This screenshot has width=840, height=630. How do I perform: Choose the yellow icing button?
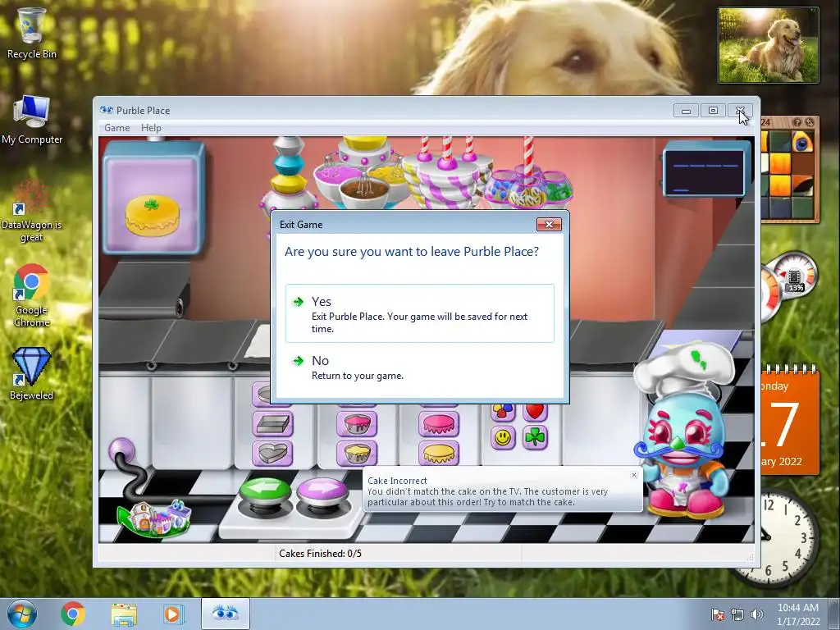[x=439, y=453]
